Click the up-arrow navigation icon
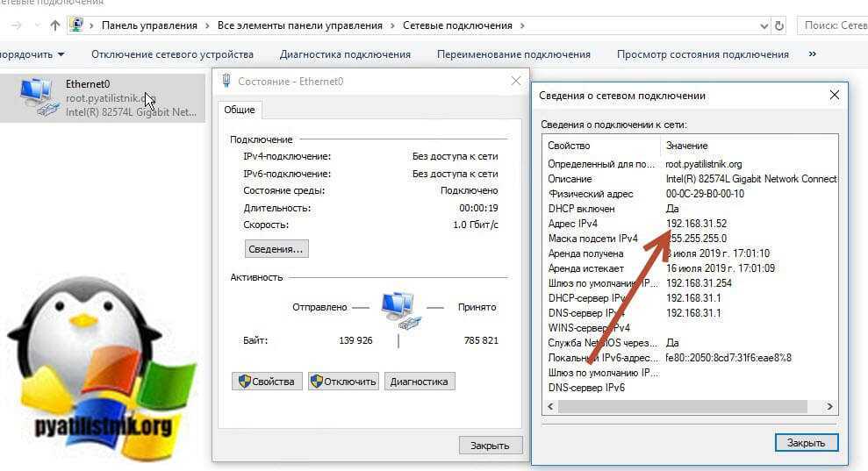 (x=54, y=25)
